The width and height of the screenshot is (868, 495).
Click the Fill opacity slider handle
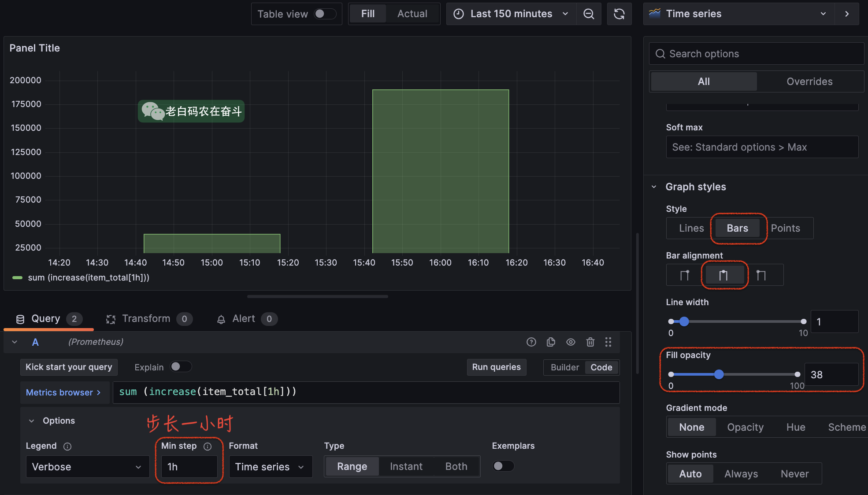coord(719,374)
